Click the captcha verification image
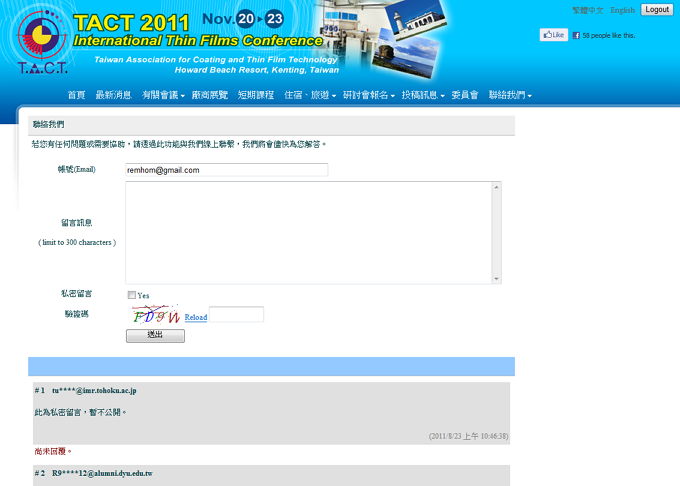The height and width of the screenshot is (486, 680). (154, 315)
